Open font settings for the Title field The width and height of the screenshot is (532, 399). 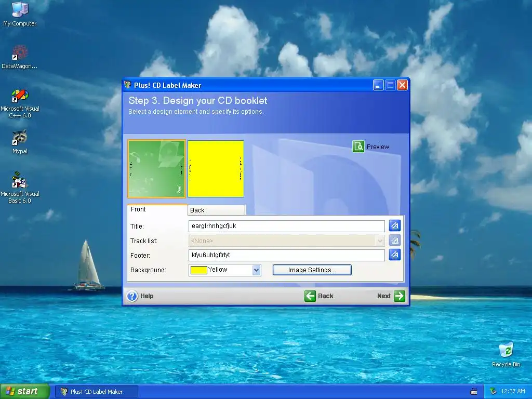(x=395, y=225)
